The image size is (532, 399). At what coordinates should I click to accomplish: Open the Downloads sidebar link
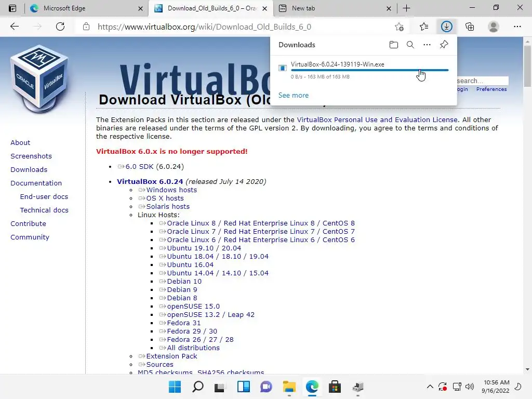(x=29, y=170)
